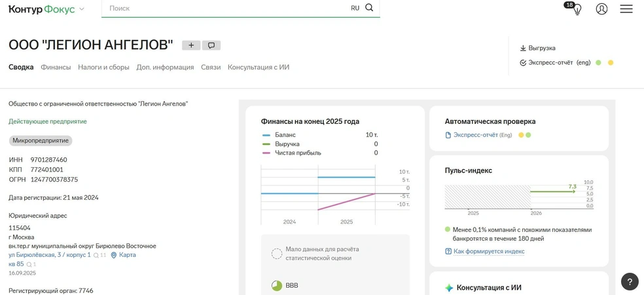Open Экспресс-отчёт in Автоматическая проверка card
Screen dimensions: 644x295
[x=476, y=135]
